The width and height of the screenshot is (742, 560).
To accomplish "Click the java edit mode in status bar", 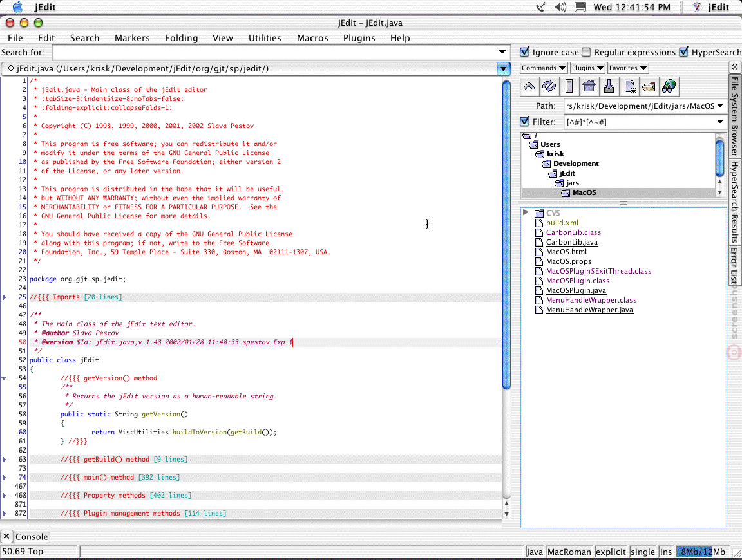I will coord(534,552).
